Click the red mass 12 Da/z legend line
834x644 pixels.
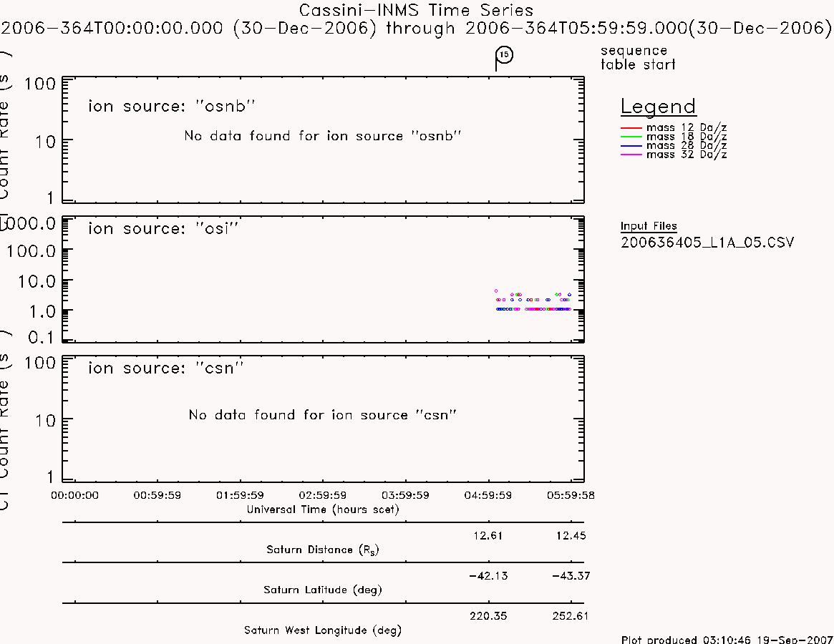pyautogui.click(x=632, y=127)
